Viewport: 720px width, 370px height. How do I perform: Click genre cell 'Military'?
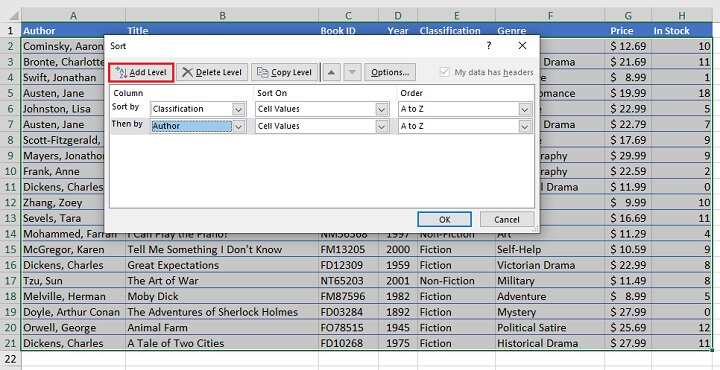[550, 281]
